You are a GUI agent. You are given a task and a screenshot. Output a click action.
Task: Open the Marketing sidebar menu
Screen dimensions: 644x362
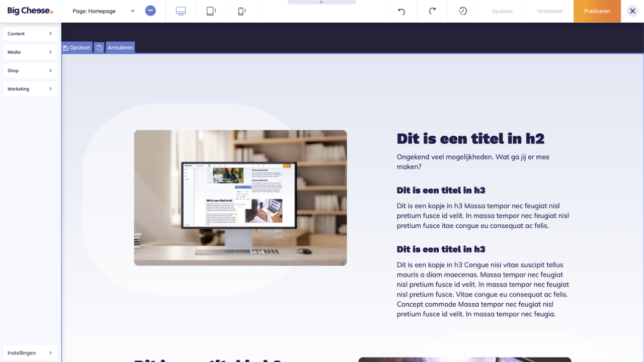[x=30, y=89]
